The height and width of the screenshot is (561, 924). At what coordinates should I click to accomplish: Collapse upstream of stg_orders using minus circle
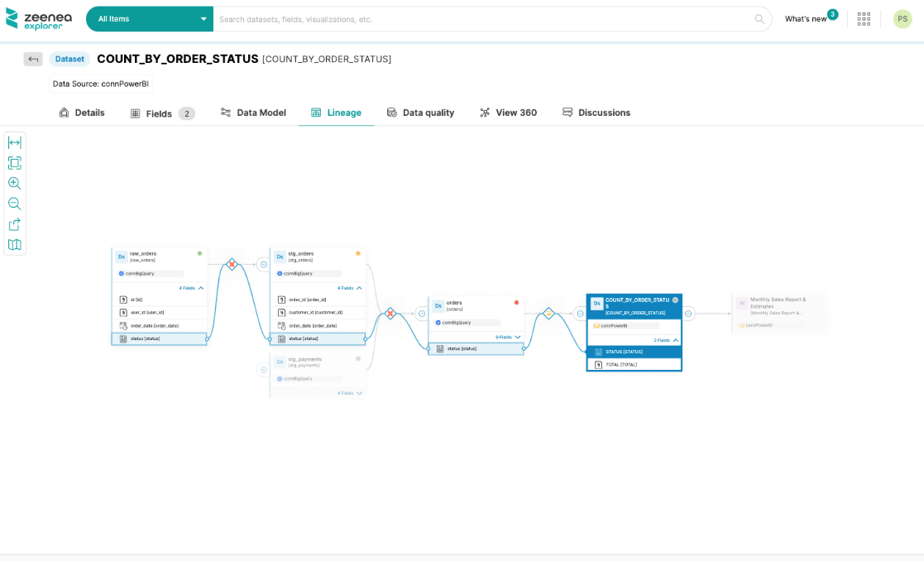tap(263, 265)
